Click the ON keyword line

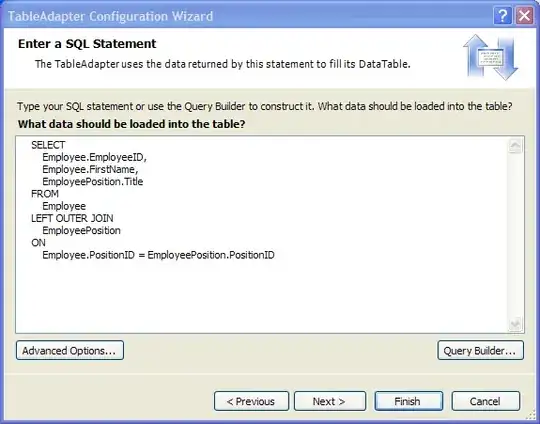coord(38,243)
